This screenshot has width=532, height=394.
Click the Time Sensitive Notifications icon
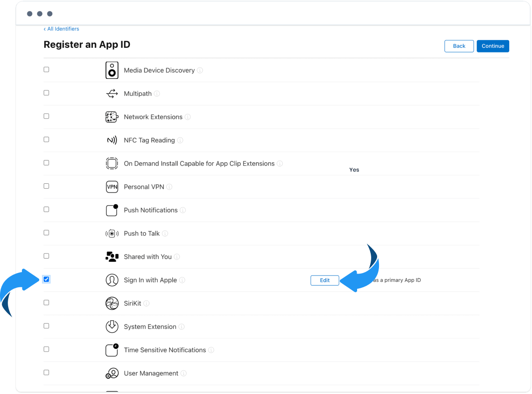(x=112, y=350)
